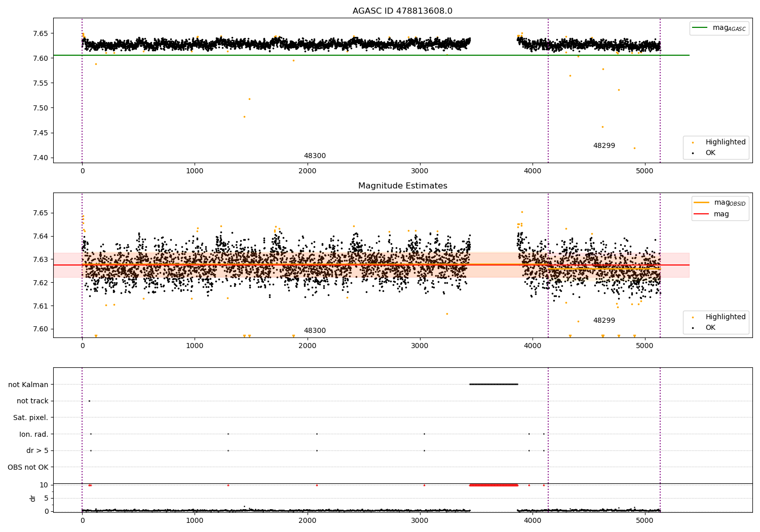Click "OK" legend entry in the middle plot

click(703, 328)
